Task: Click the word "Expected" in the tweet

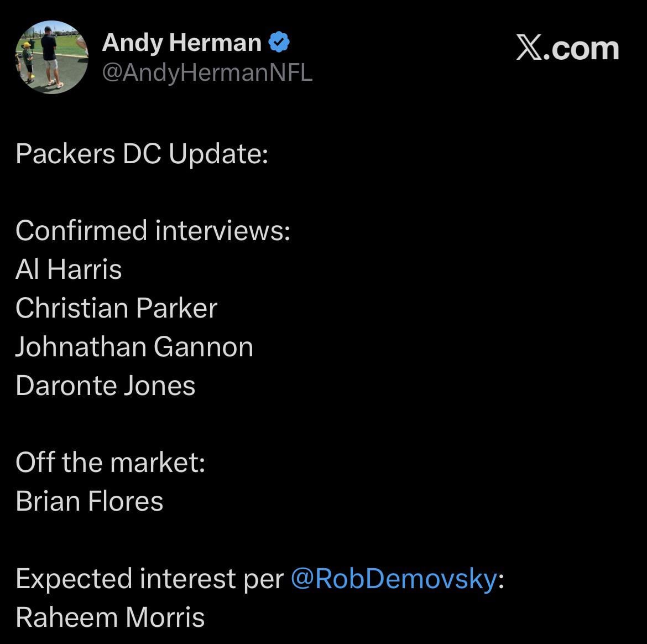Action: (x=74, y=579)
